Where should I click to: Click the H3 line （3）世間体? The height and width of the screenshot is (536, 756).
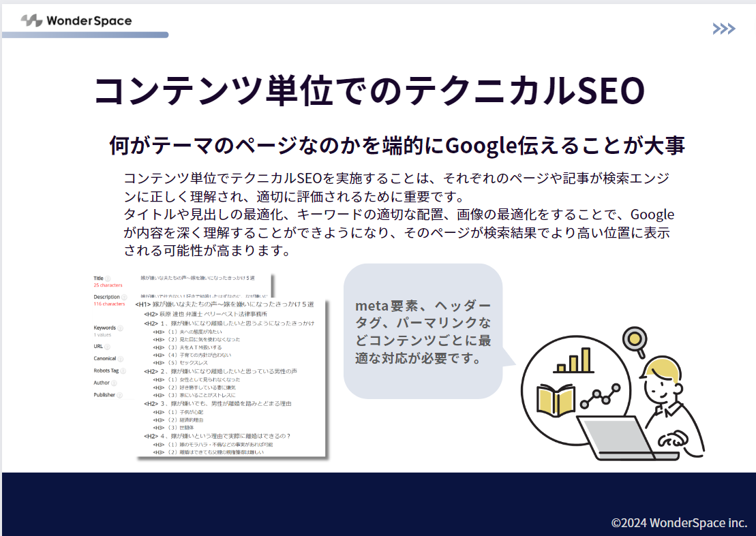pos(174,428)
